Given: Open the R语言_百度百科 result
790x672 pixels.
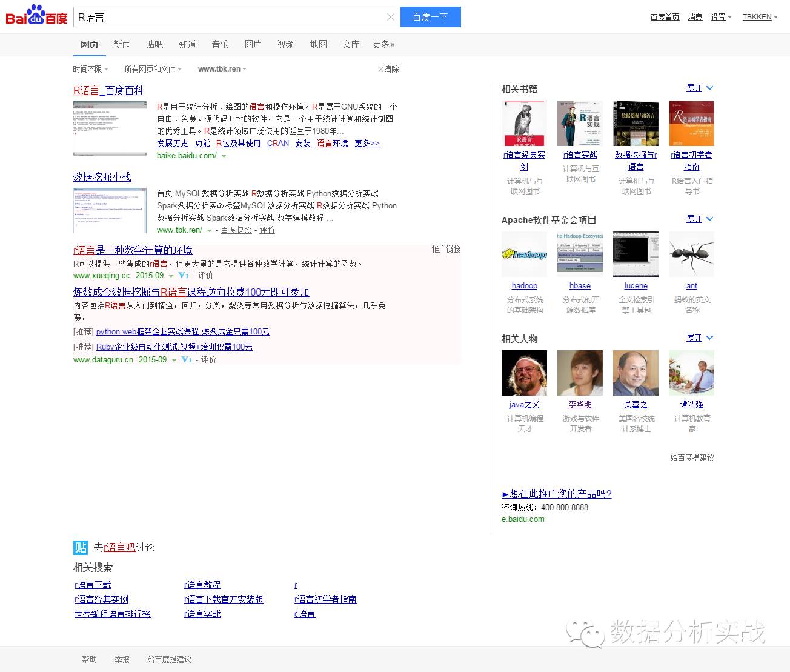Looking at the screenshot, I should click(108, 91).
